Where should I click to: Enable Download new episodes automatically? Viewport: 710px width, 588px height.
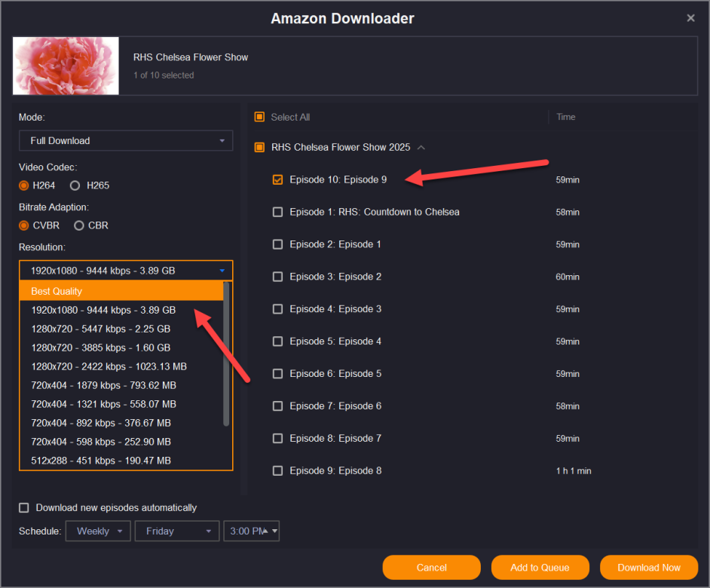pyautogui.click(x=24, y=508)
